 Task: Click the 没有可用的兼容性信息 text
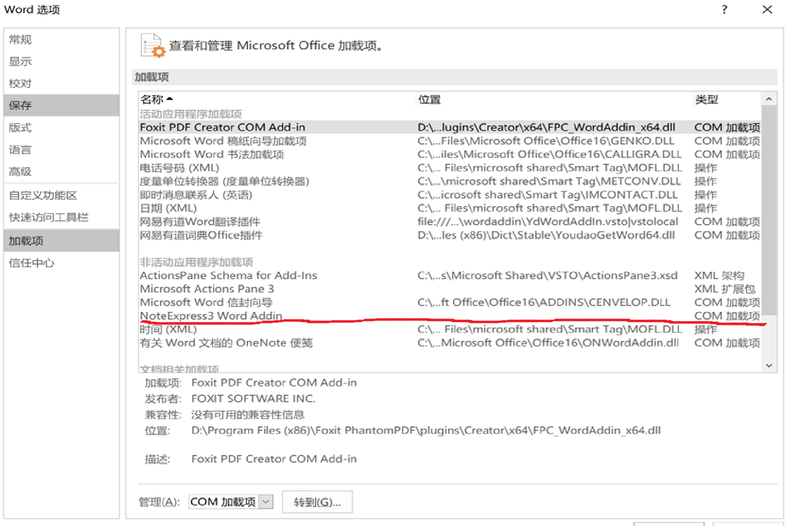coord(248,414)
